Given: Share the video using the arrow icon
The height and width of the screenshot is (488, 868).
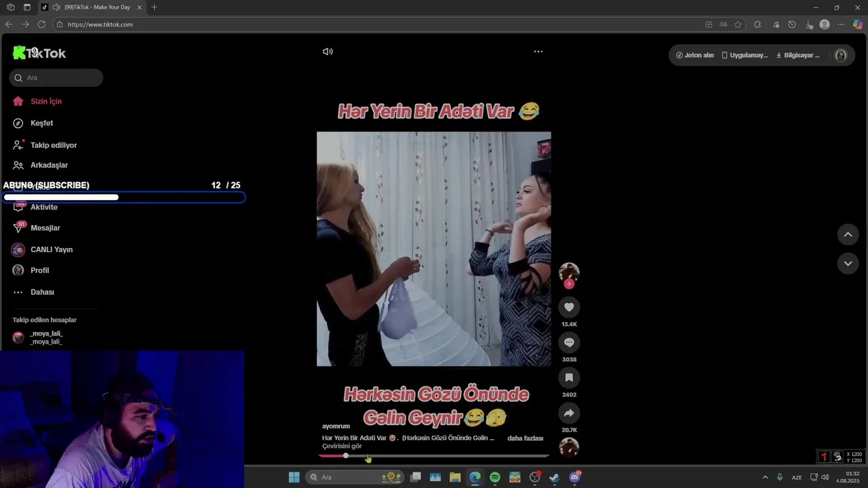Looking at the screenshot, I should click(569, 413).
